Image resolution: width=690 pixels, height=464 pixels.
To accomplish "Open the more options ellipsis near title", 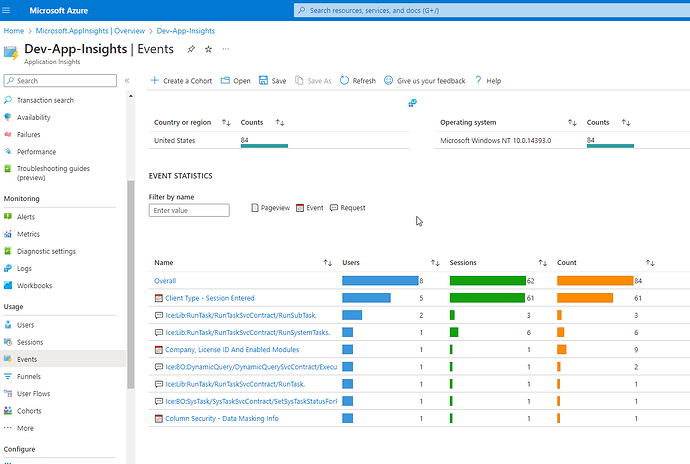I will [226, 49].
